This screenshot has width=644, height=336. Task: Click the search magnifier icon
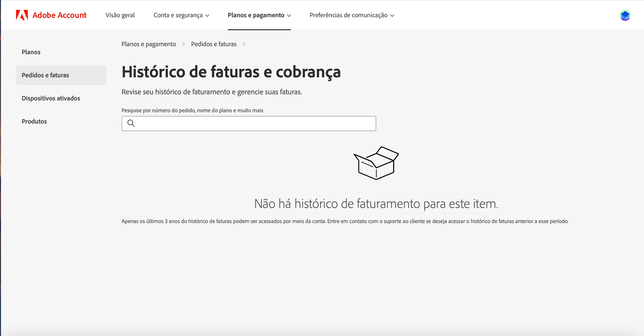point(131,123)
